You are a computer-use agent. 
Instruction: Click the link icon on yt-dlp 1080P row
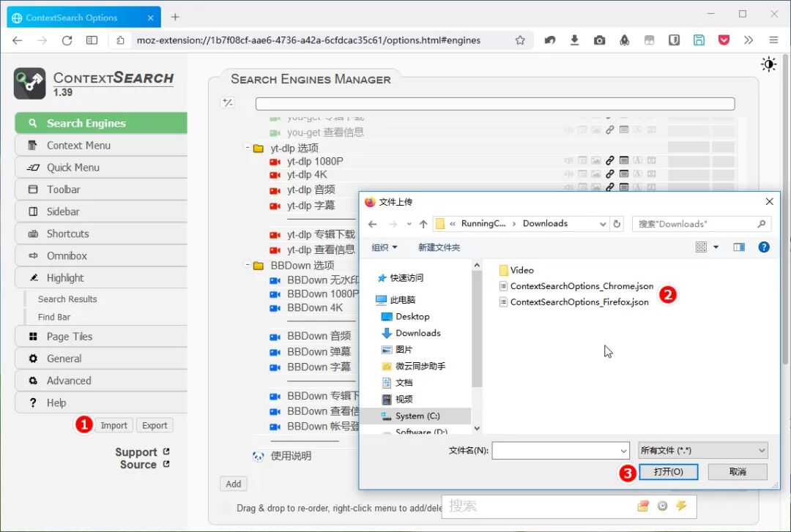coord(610,160)
